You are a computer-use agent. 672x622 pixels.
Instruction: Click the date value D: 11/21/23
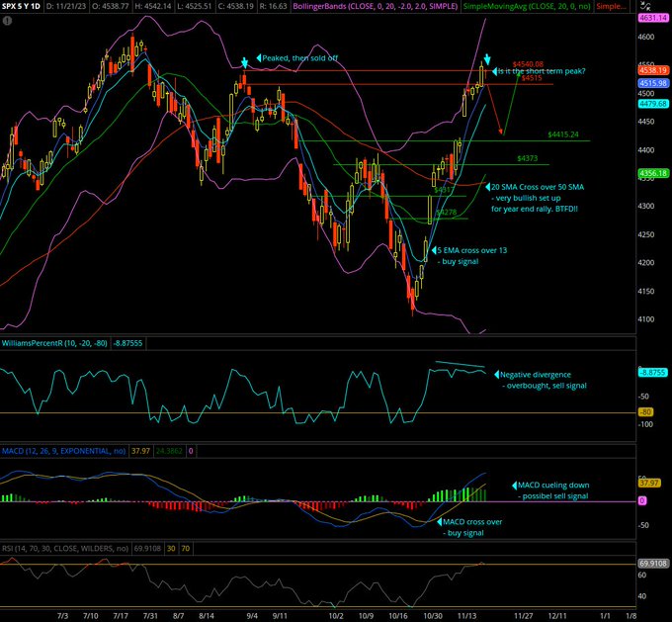click(66, 7)
